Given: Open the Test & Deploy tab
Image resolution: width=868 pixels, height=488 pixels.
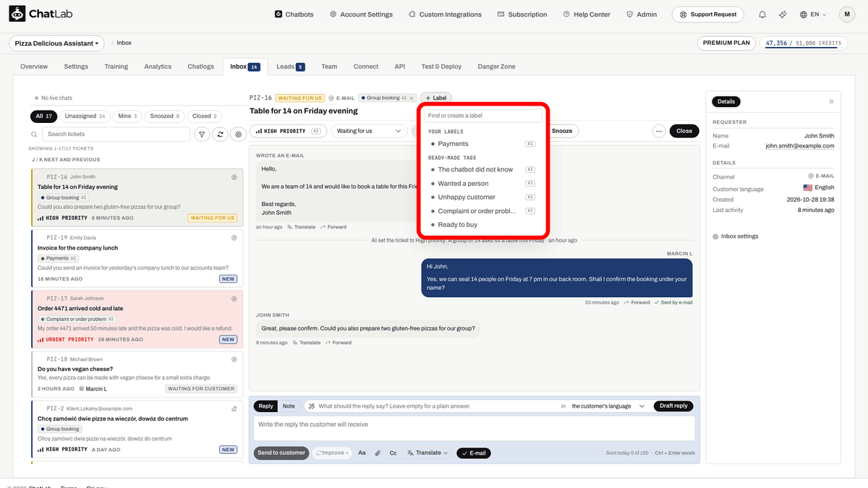Looking at the screenshot, I should point(441,67).
